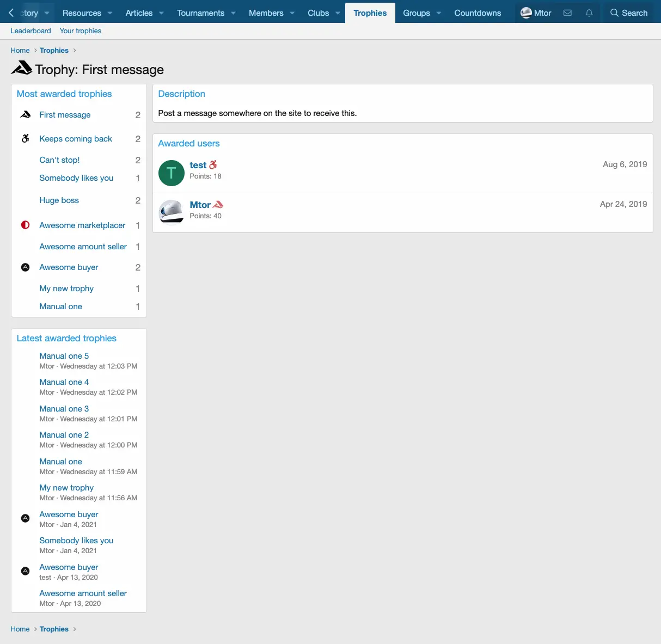661x644 pixels.
Task: Open the Articles menu item
Action: coord(139,13)
